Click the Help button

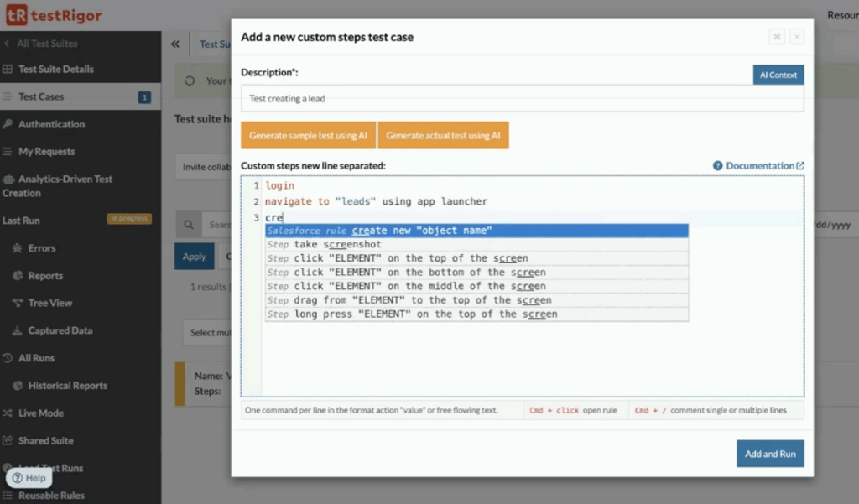point(29,478)
